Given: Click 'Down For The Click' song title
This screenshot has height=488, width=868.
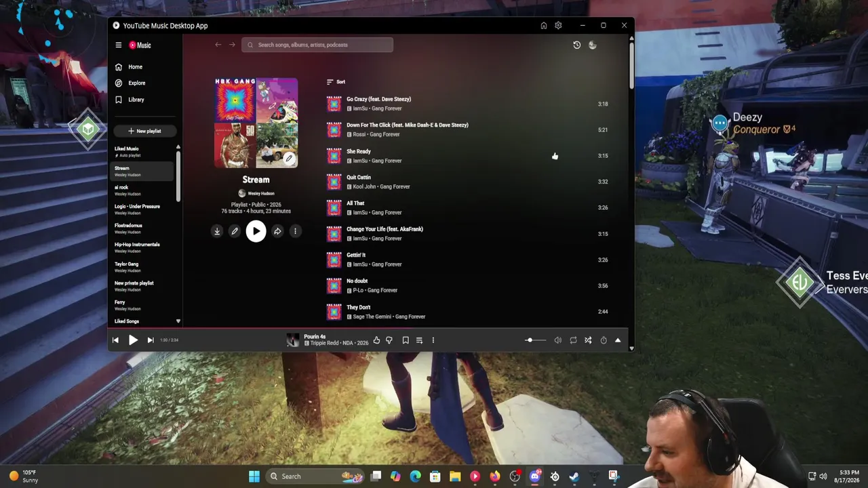Looking at the screenshot, I should pyautogui.click(x=408, y=125).
